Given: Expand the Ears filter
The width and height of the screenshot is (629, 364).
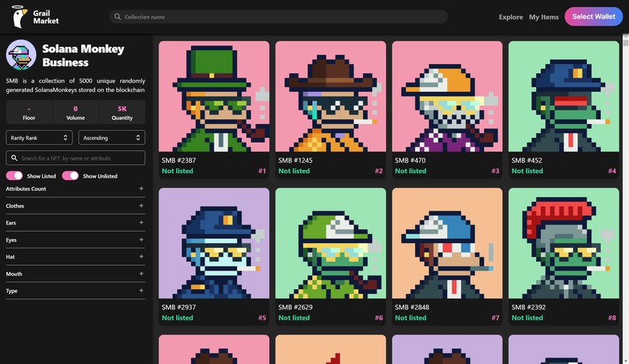Looking at the screenshot, I should click(x=76, y=223).
